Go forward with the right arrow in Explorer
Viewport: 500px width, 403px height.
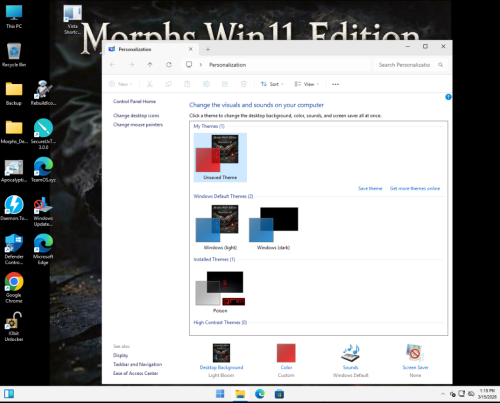(131, 65)
